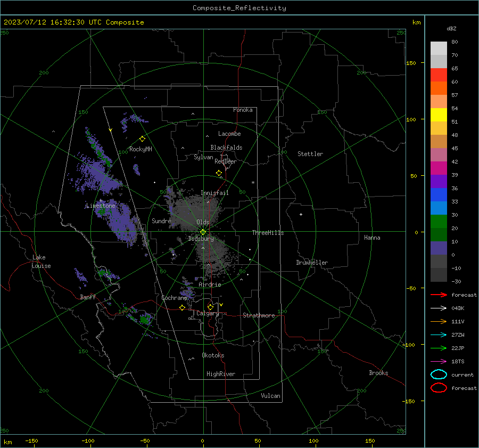Click the yellow radar-site diamond above Didsbury
Viewport: 479px width, 448px height.
point(203,232)
